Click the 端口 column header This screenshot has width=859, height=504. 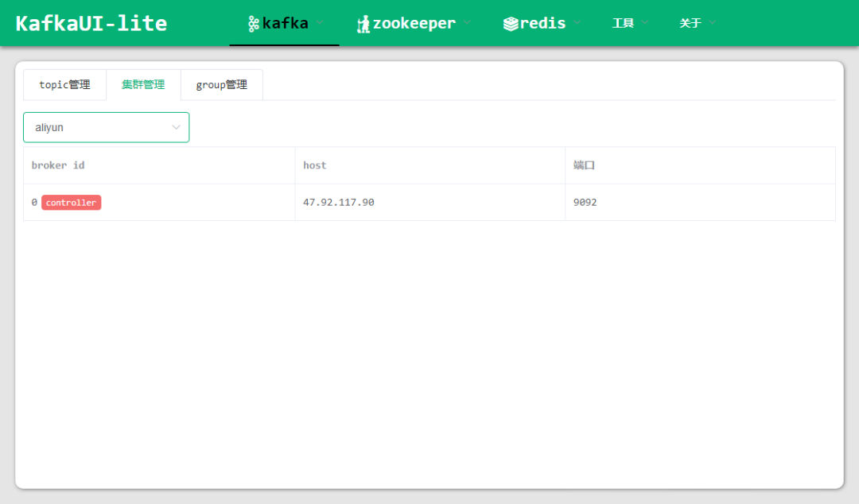point(700,165)
